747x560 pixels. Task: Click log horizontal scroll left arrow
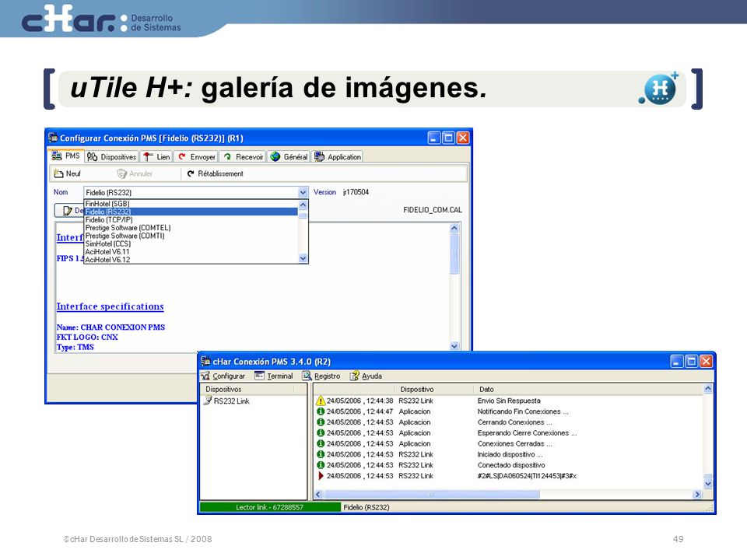(x=318, y=495)
